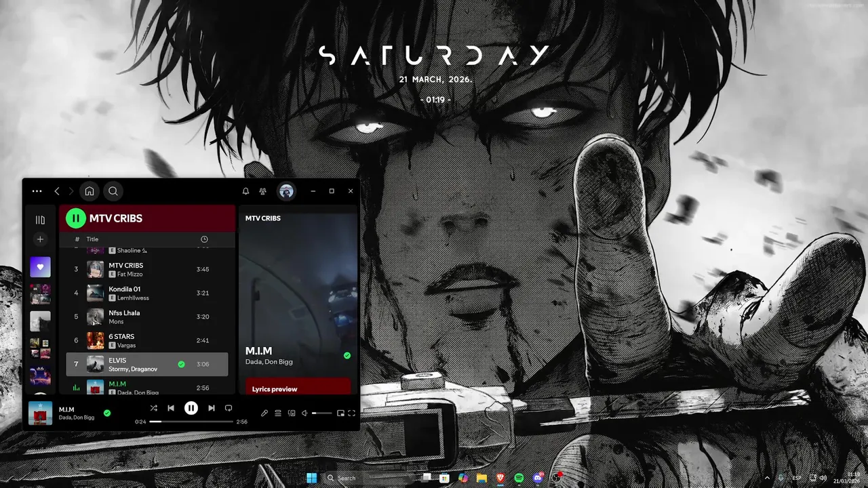Seek along the song progress bar
The width and height of the screenshot is (868, 488).
coord(191,422)
